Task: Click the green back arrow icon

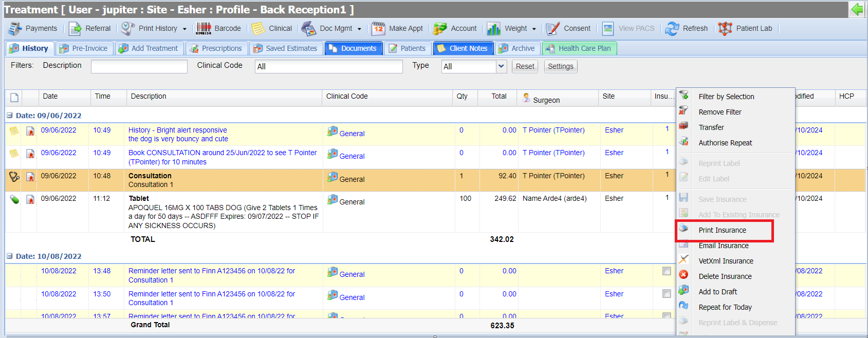Action: (857, 9)
